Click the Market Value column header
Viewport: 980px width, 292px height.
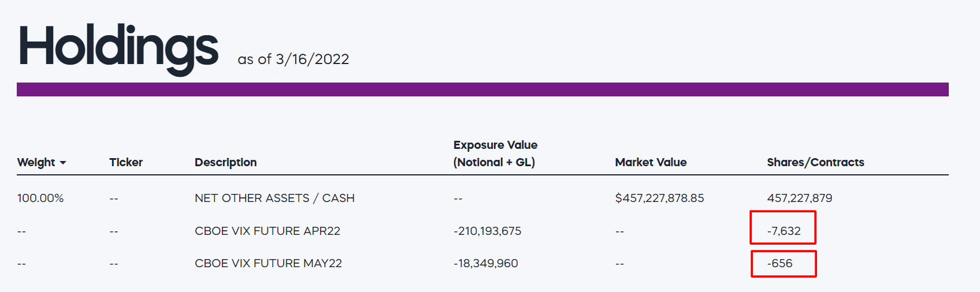point(651,162)
